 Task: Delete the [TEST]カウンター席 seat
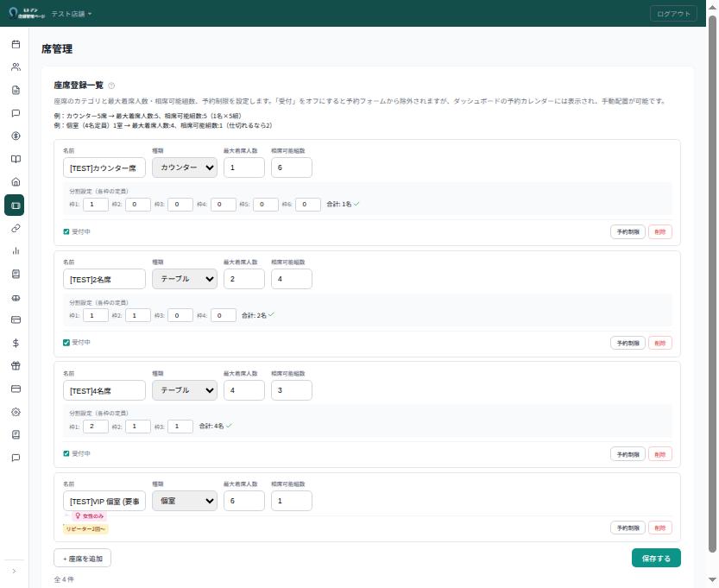pyautogui.click(x=660, y=232)
